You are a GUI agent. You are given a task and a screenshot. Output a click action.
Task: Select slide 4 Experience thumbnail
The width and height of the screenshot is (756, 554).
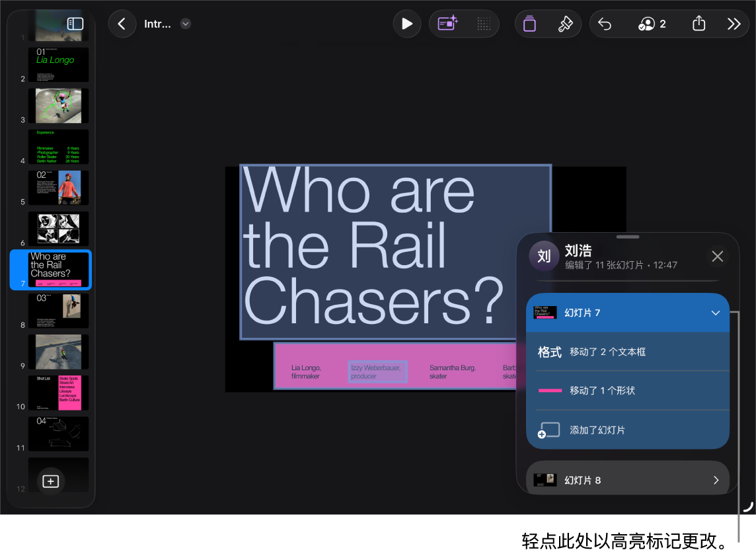(x=58, y=147)
